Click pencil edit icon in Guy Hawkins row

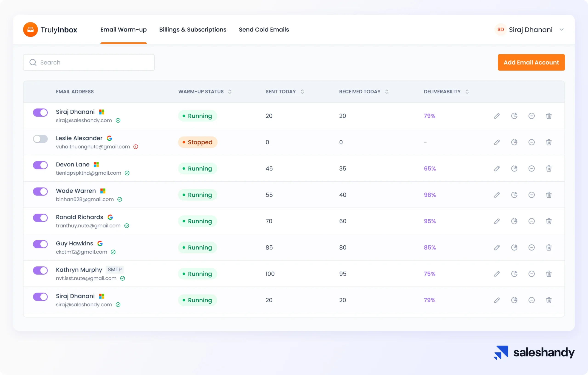point(497,247)
